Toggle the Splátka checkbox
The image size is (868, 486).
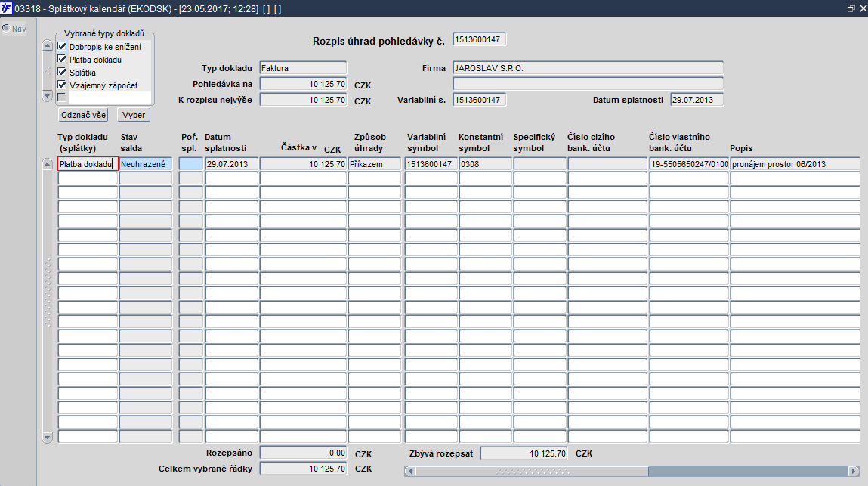point(62,72)
